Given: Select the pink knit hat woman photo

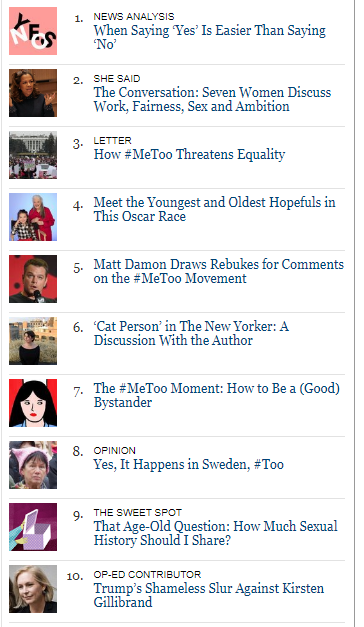Looking at the screenshot, I should coord(33,465).
